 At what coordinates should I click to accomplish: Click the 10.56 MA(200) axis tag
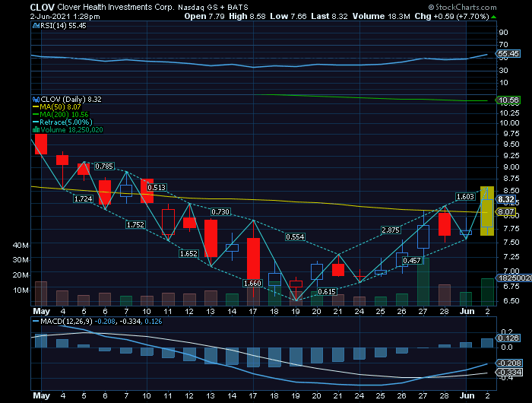[508, 100]
